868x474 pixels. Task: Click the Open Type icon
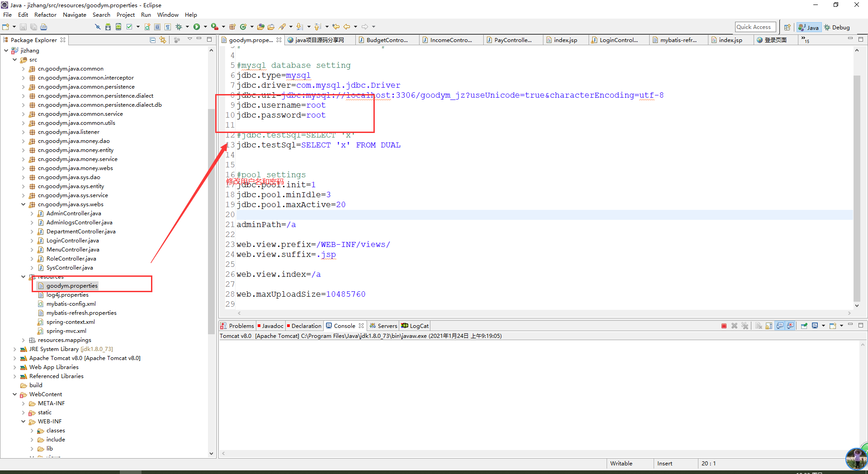click(261, 27)
